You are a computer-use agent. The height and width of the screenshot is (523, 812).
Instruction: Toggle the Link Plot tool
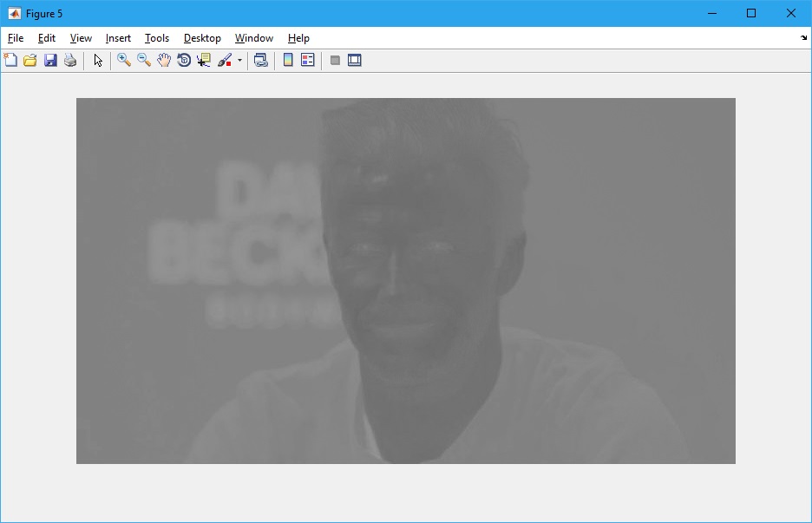click(260, 60)
